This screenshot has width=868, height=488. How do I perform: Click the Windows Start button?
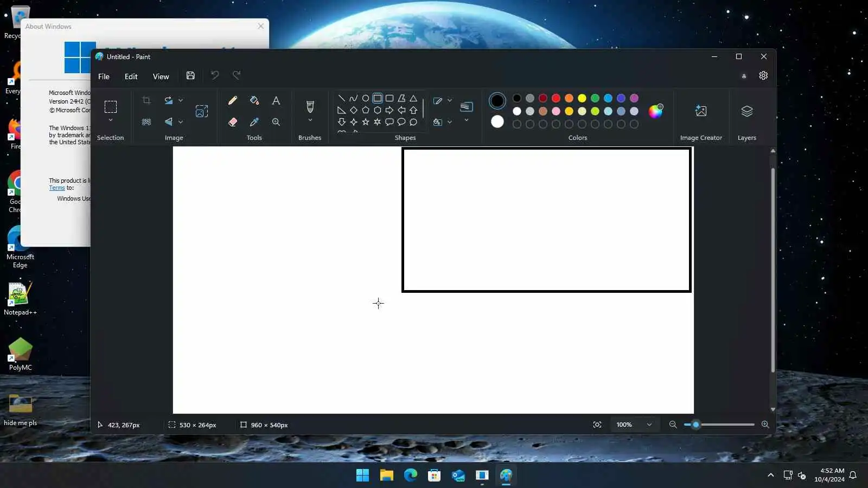pyautogui.click(x=362, y=476)
